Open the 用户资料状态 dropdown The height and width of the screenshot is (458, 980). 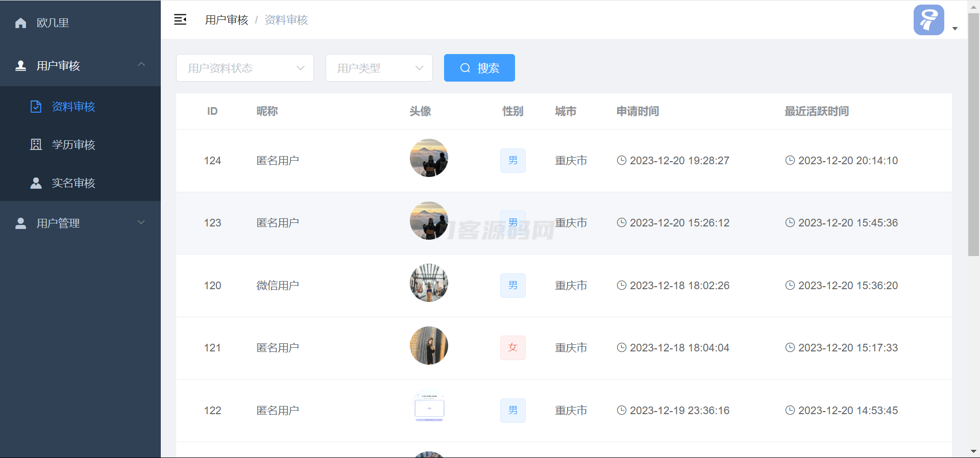coord(245,68)
